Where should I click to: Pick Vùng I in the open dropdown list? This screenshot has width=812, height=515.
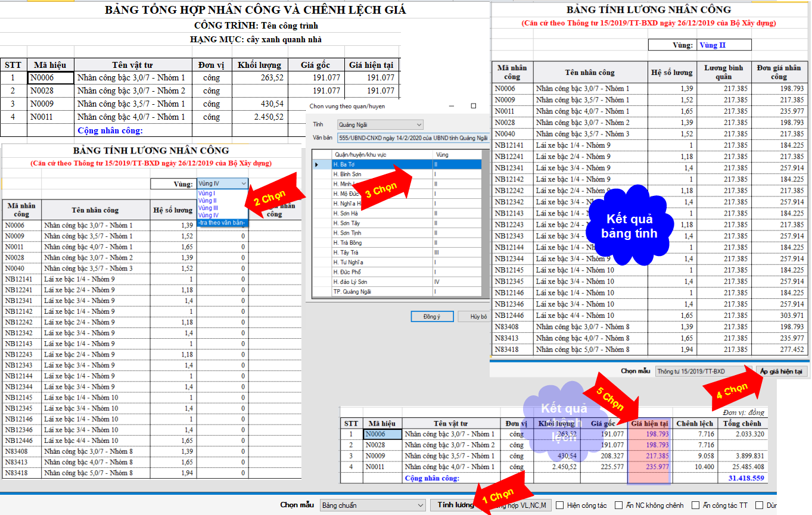(x=207, y=193)
